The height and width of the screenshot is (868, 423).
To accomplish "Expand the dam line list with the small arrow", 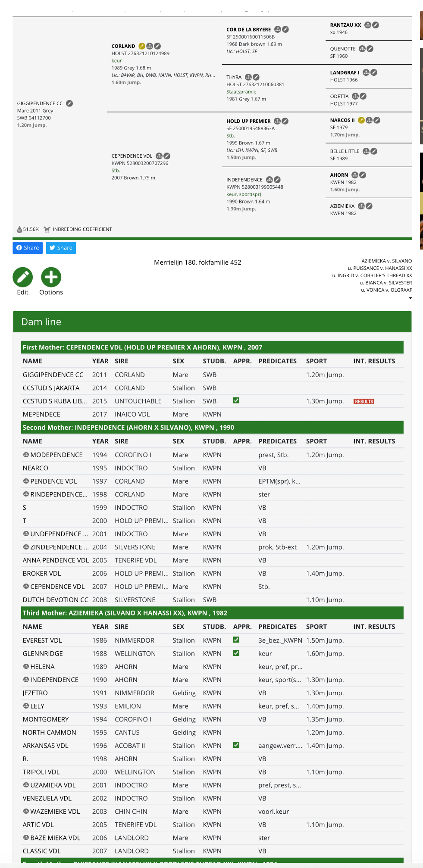I will point(410,298).
